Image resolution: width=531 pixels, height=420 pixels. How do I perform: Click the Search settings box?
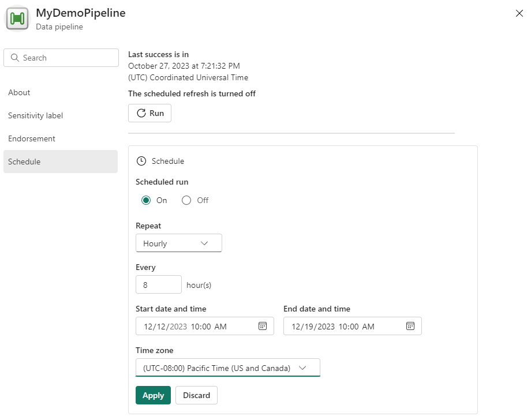tap(61, 58)
